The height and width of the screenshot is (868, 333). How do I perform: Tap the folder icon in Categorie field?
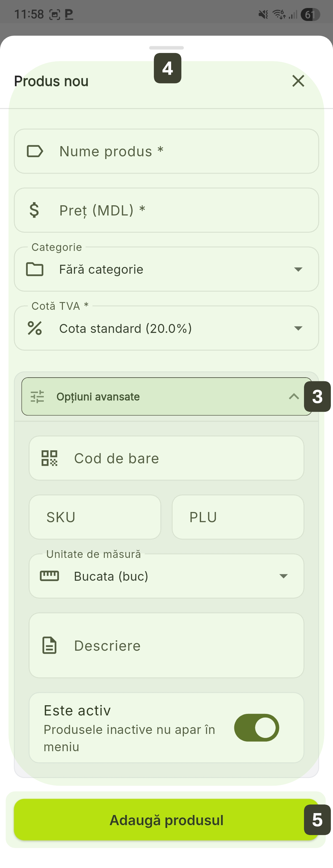click(x=35, y=269)
